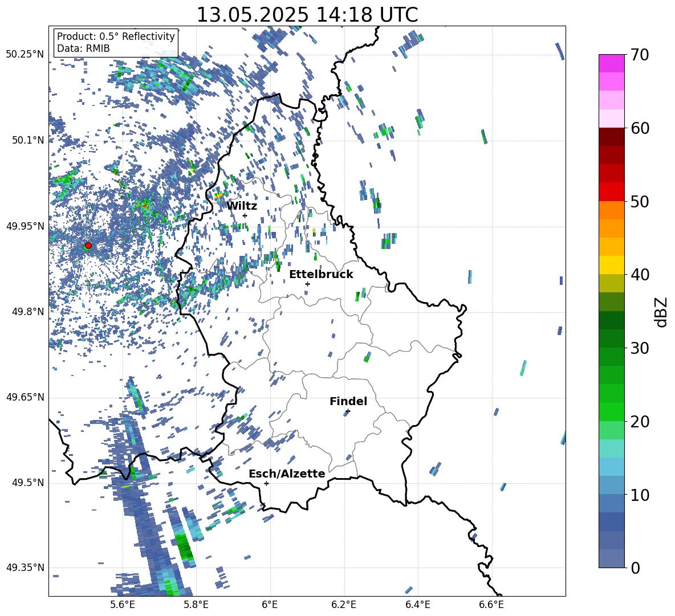Pick the bright green swatch at 20
675x616 pixels.
(611, 411)
